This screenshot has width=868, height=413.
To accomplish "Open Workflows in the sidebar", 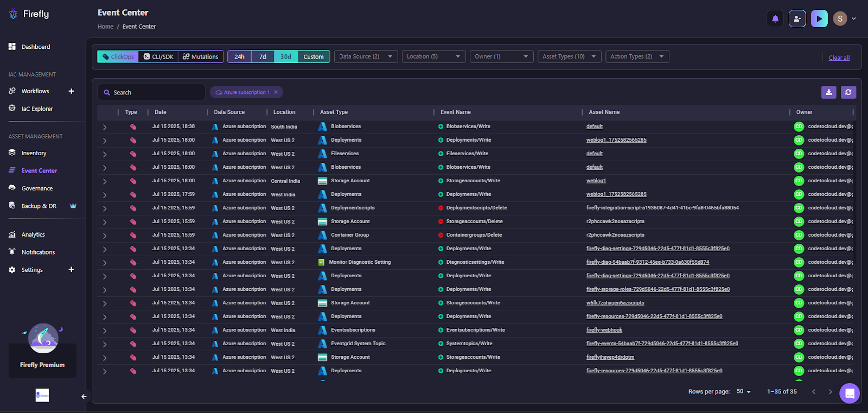I will (x=35, y=91).
